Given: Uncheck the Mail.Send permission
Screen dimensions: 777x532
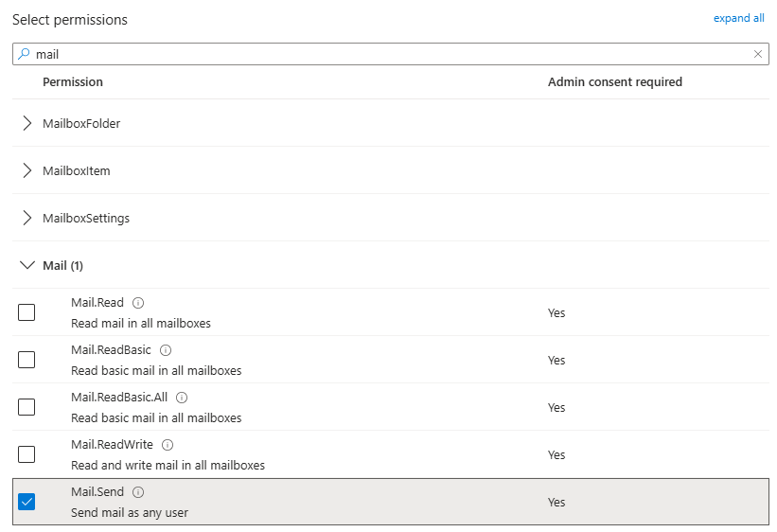Looking at the screenshot, I should coord(26,502).
